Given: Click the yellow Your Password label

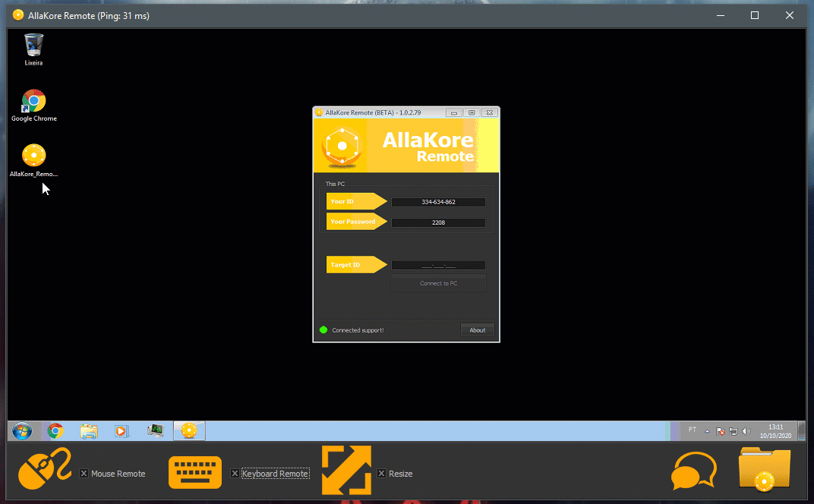Looking at the screenshot, I should (356, 222).
